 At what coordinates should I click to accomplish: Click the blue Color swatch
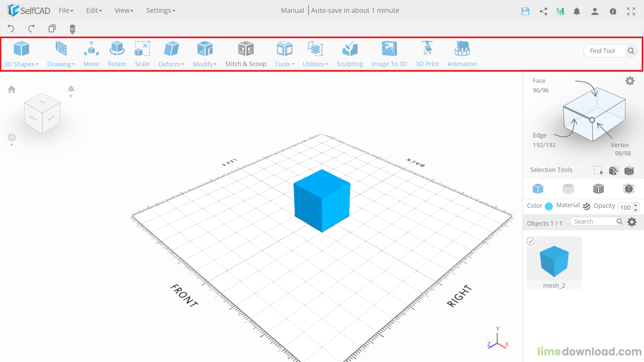pos(548,206)
